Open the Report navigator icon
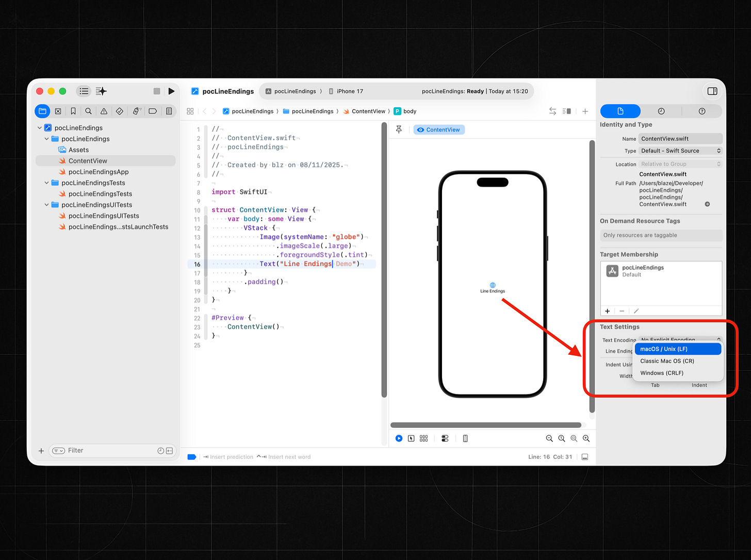Viewport: 751px width, 560px height. (169, 111)
